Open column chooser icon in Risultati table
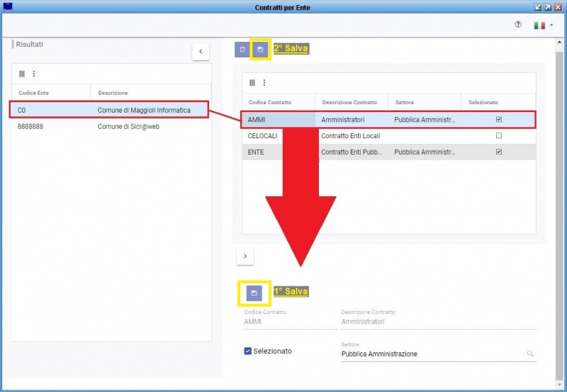The height and width of the screenshot is (392, 567). pos(22,74)
